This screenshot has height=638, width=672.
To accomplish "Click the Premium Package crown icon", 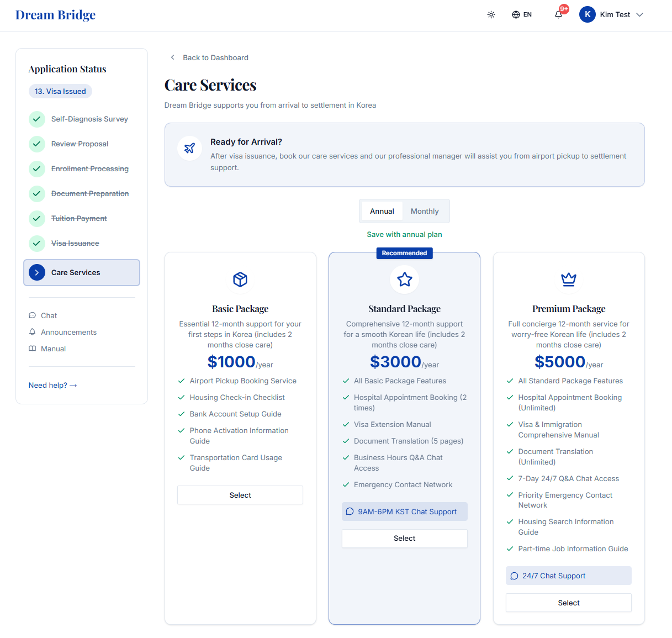I will [x=569, y=280].
